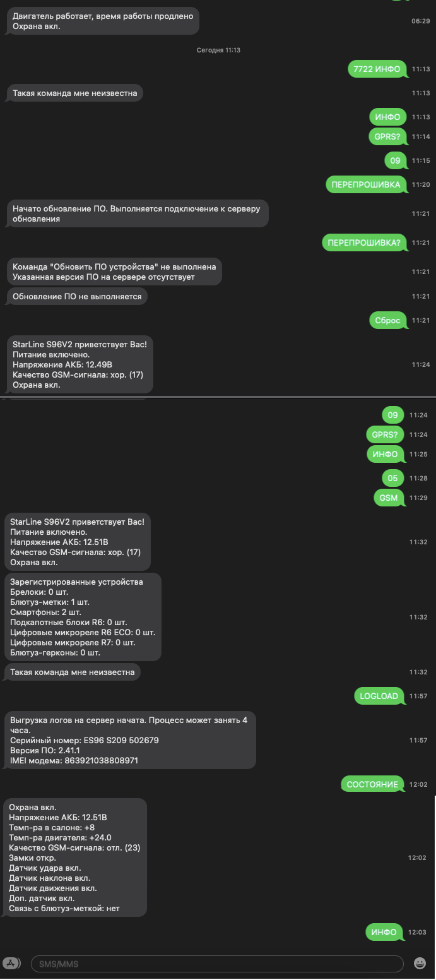Screen dimensions: 436x980
Task: Click the "Указанная версия ПО на сервере отсутствует" message
Action: point(114,272)
